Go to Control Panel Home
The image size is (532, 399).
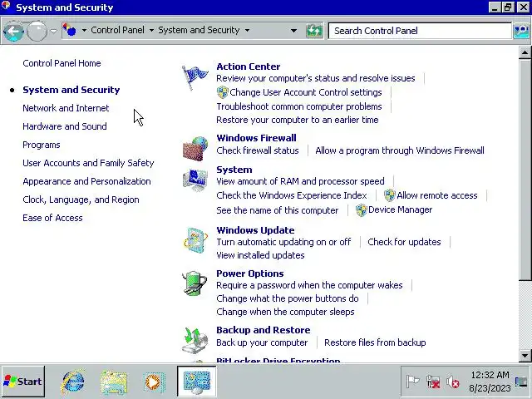tap(62, 63)
